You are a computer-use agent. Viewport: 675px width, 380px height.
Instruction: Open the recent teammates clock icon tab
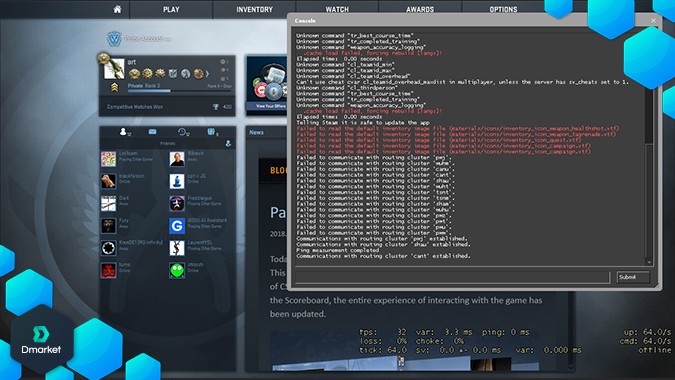(183, 132)
